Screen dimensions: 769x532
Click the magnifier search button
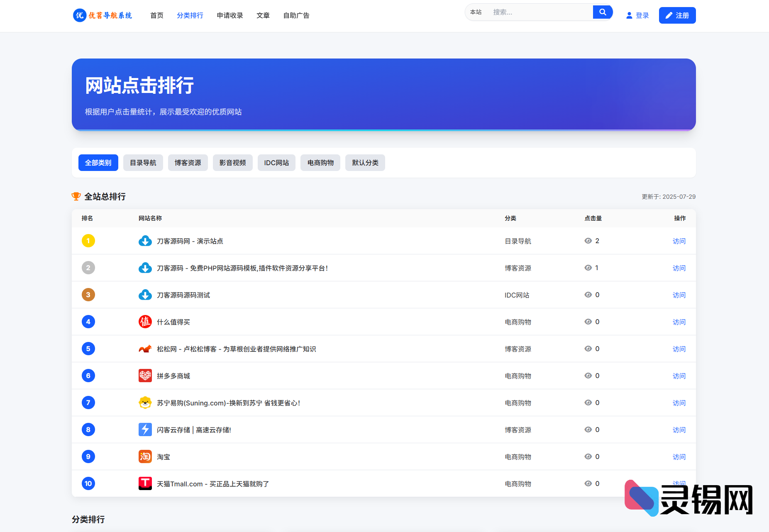[603, 12]
